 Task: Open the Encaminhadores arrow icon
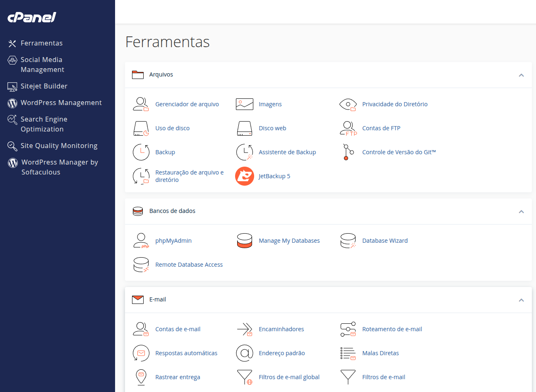tap(244, 329)
